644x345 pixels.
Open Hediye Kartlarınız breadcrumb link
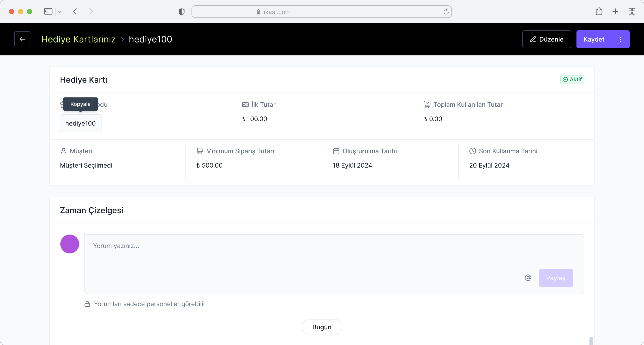click(78, 39)
